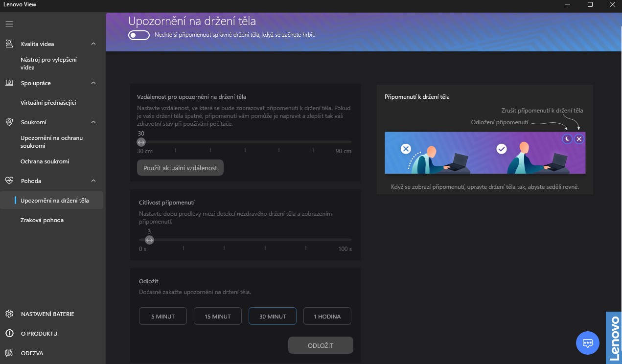Click the Nastavení baterie gear icon
Viewport: 622px width, 364px height.
coord(9,314)
